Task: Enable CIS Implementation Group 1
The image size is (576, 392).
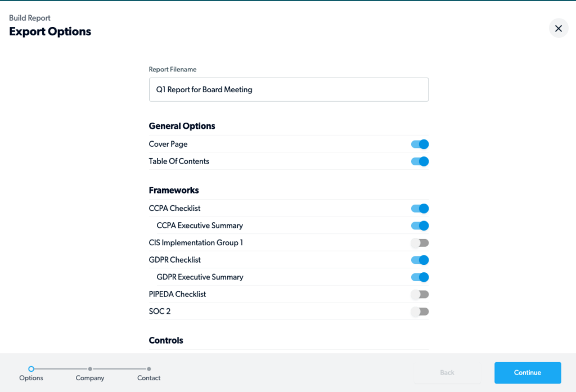Action: 420,242
